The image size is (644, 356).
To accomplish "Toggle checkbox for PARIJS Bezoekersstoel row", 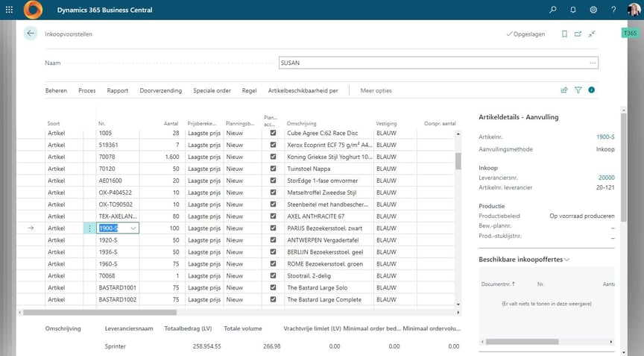I will coord(273,228).
